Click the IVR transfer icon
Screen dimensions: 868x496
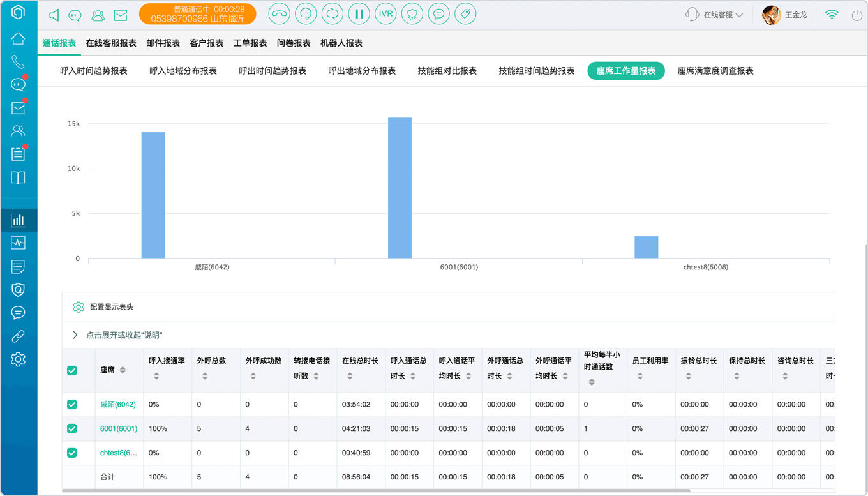pyautogui.click(x=385, y=14)
